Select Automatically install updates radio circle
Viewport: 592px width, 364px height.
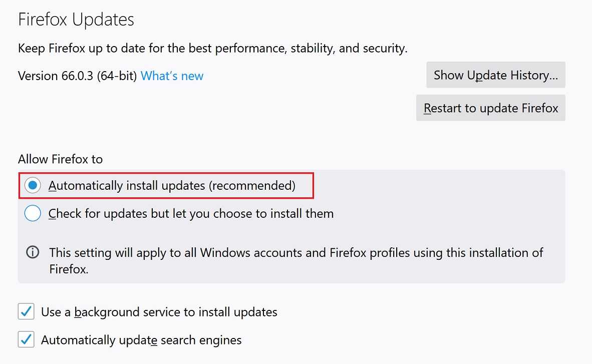(33, 185)
